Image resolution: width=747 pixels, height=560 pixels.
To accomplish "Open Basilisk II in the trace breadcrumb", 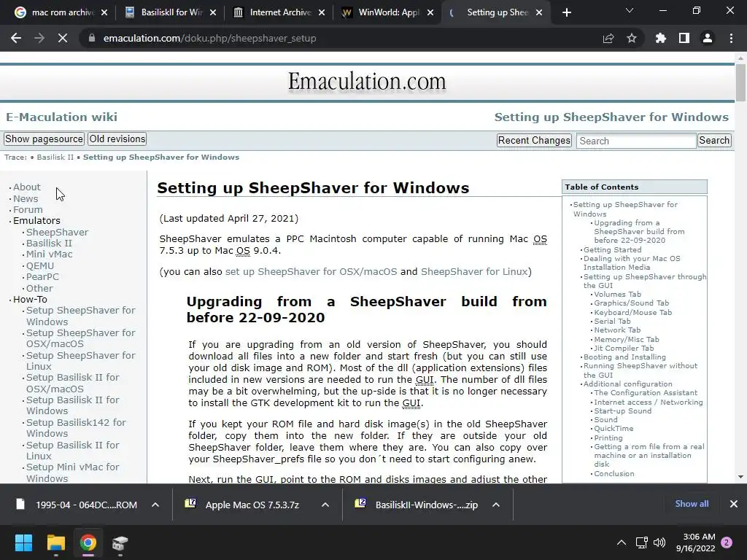I will click(55, 157).
